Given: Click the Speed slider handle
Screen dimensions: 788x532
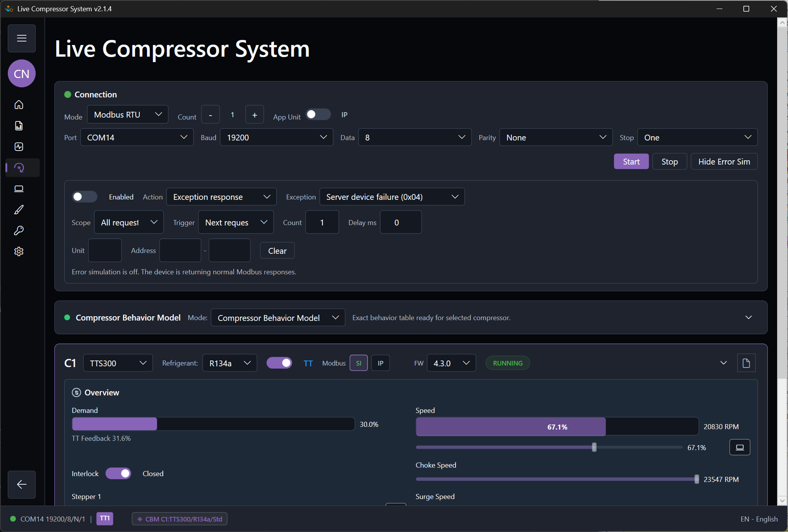Looking at the screenshot, I should pos(594,447).
